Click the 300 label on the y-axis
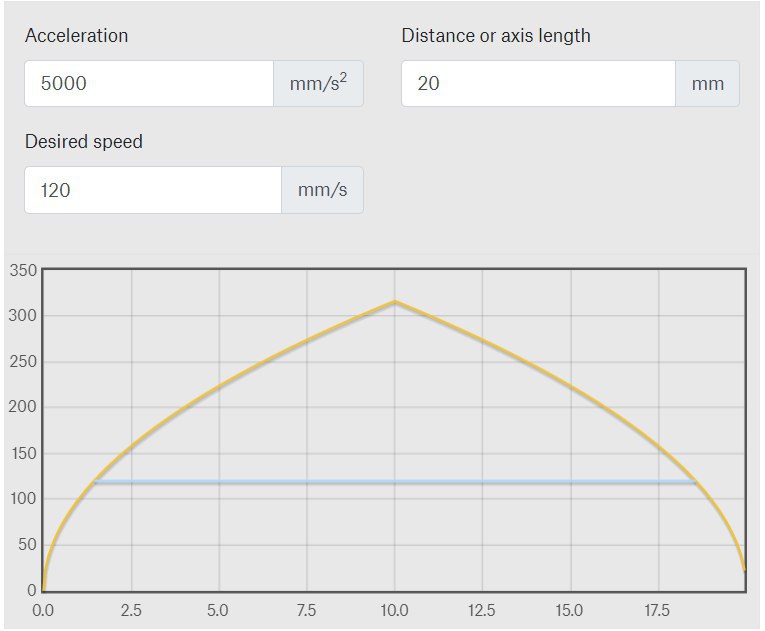 pos(23,315)
